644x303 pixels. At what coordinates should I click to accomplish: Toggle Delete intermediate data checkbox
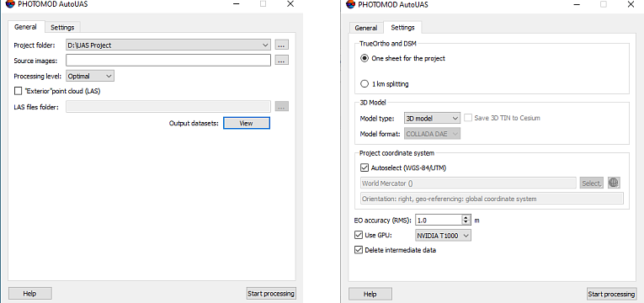pyautogui.click(x=358, y=250)
